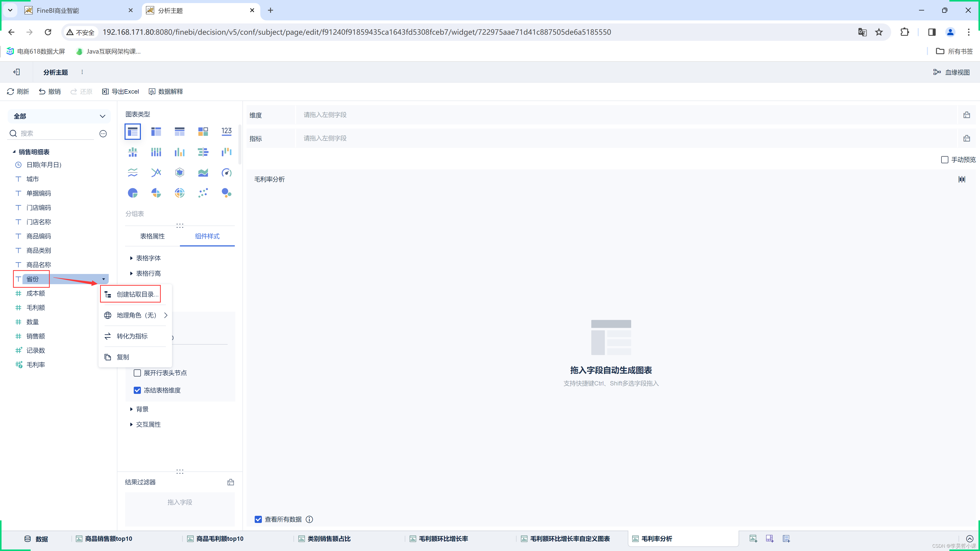Select the radar chart hexagon icon

[x=180, y=173]
